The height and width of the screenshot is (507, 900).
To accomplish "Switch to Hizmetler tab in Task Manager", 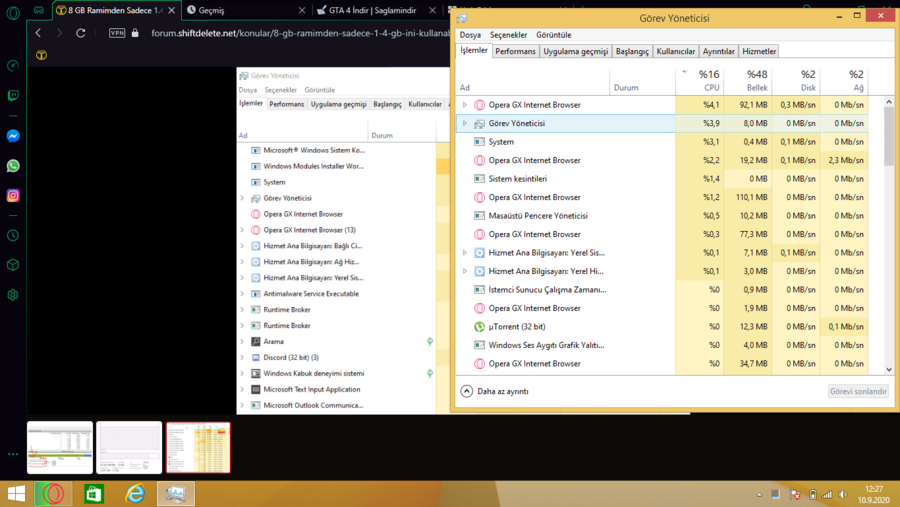I will [x=759, y=51].
